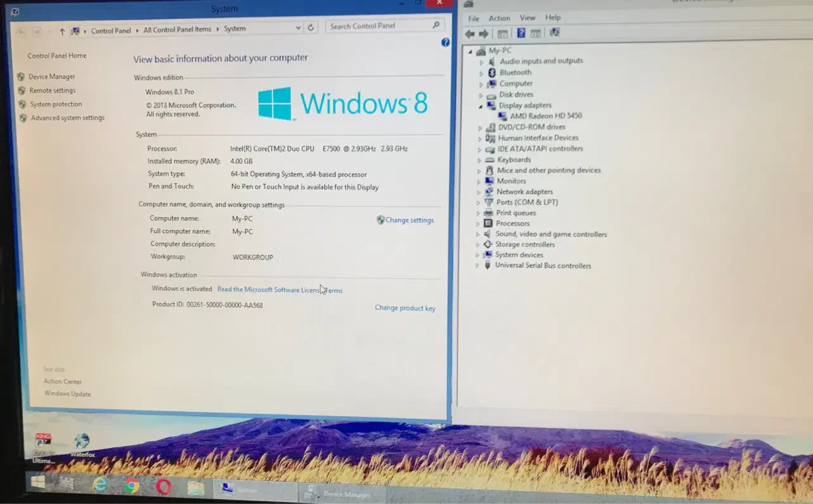The width and height of the screenshot is (813, 504).
Task: Click the search magnifier in Control Panel
Action: pyautogui.click(x=436, y=25)
